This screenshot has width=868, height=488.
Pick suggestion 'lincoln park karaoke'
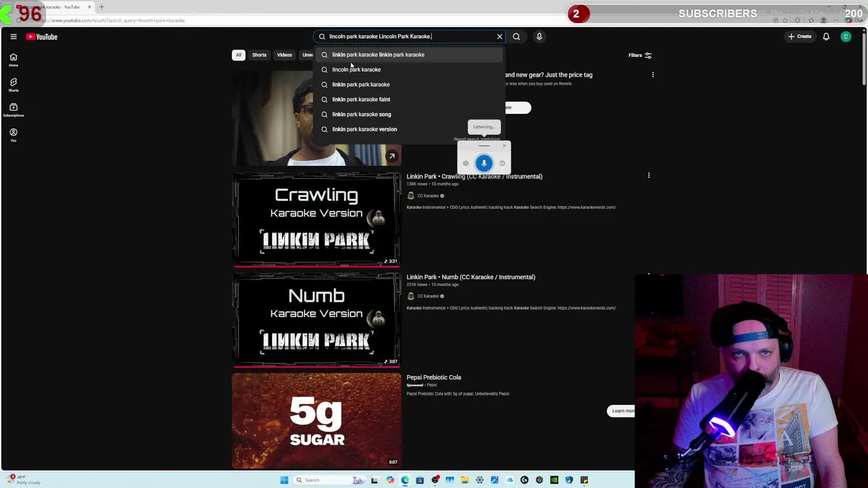point(409,69)
